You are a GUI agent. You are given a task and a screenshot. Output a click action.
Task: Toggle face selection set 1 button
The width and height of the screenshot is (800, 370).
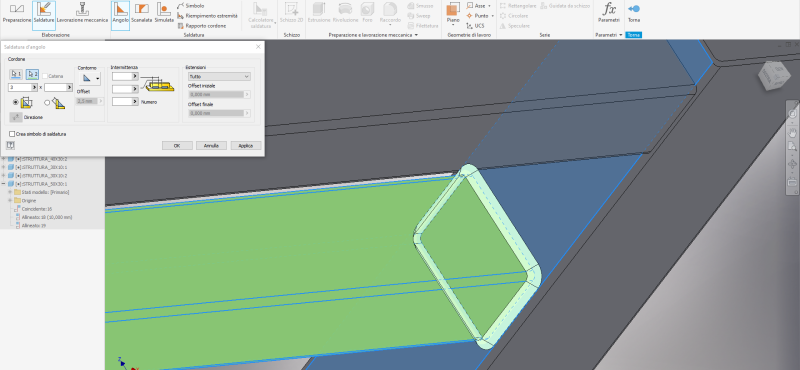16,75
